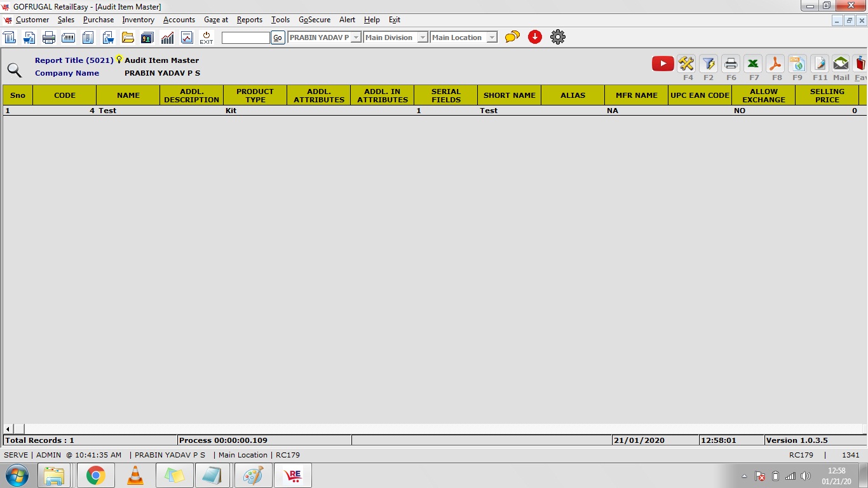Viewport: 868px width, 488px height.
Task: Open the Sales menu
Action: (66, 20)
